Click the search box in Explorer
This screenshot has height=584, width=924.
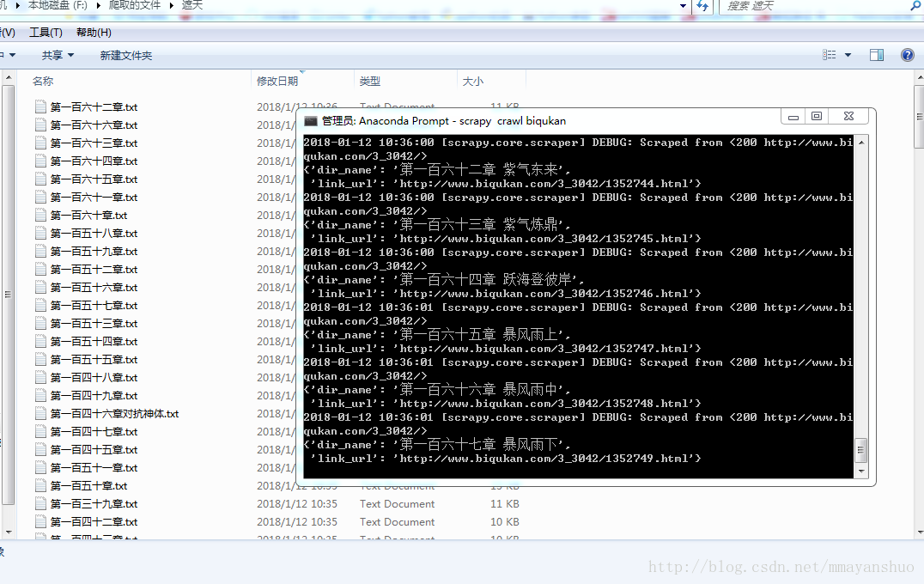pyautogui.click(x=813, y=6)
